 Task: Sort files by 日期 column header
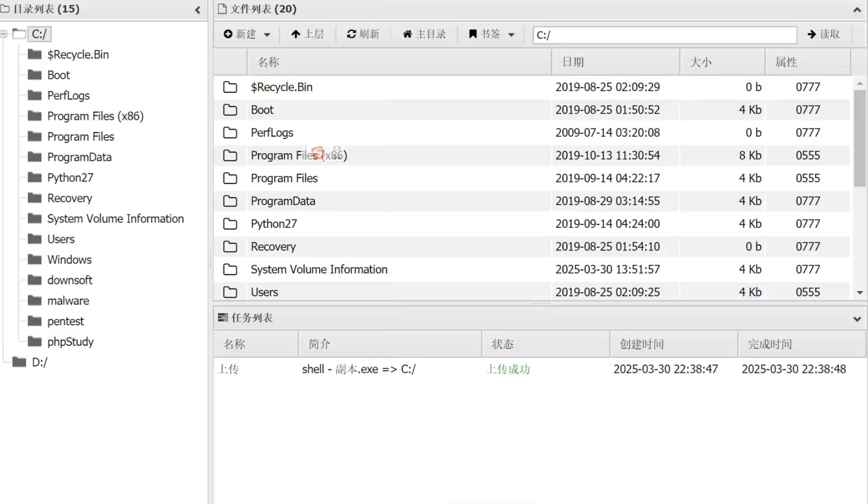(x=573, y=62)
